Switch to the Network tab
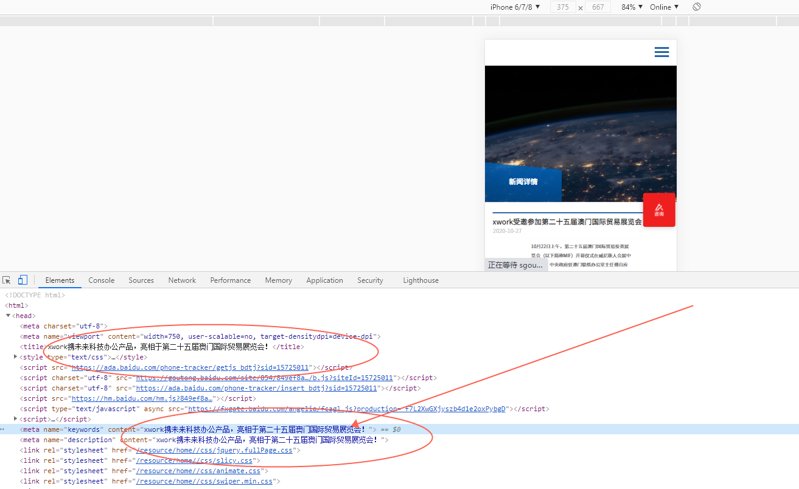This screenshot has height=489, width=799. pyautogui.click(x=182, y=280)
